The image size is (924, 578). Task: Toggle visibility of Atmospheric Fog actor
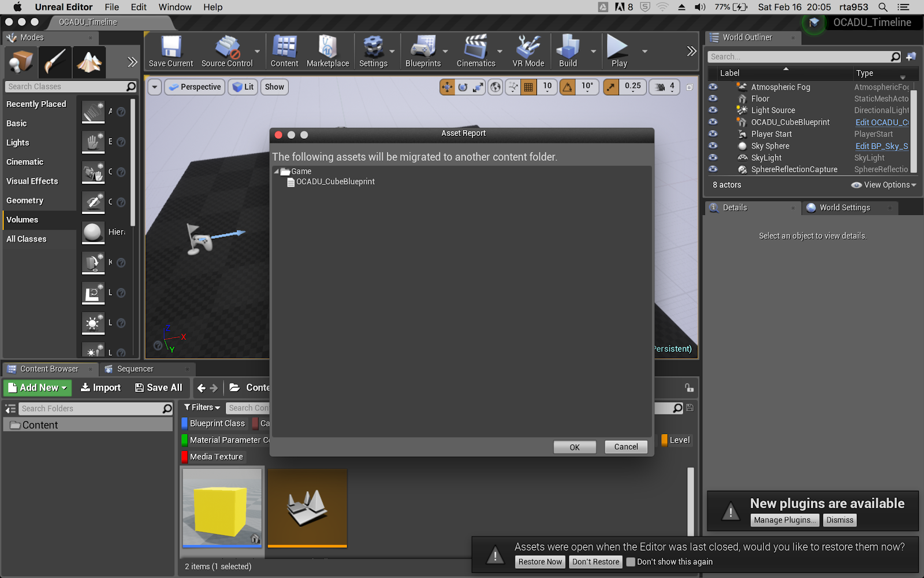pos(713,87)
